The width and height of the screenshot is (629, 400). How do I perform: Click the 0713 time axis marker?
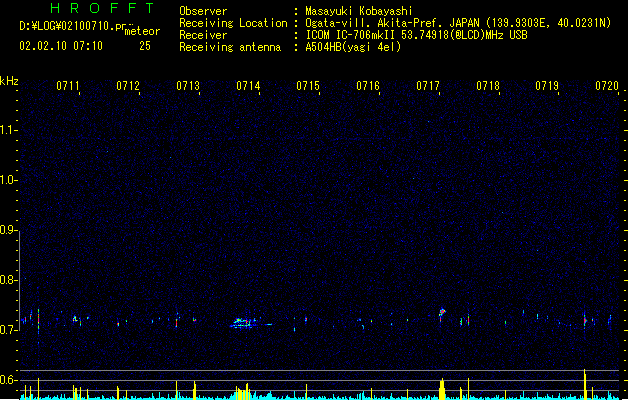coord(188,86)
